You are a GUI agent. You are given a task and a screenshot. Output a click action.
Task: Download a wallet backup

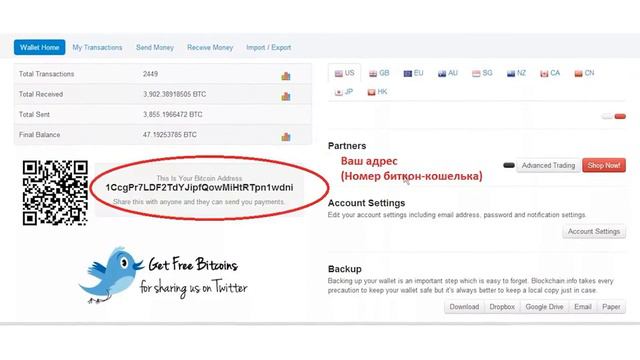pos(464,307)
